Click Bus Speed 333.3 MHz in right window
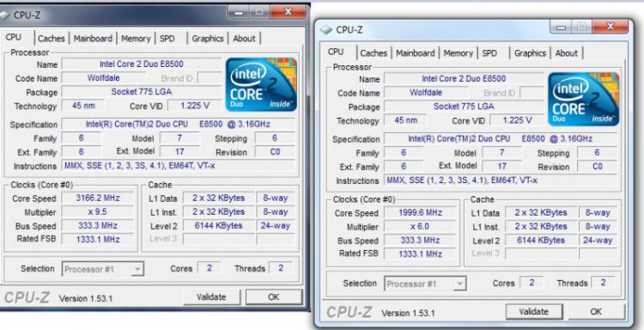 [x=420, y=241]
